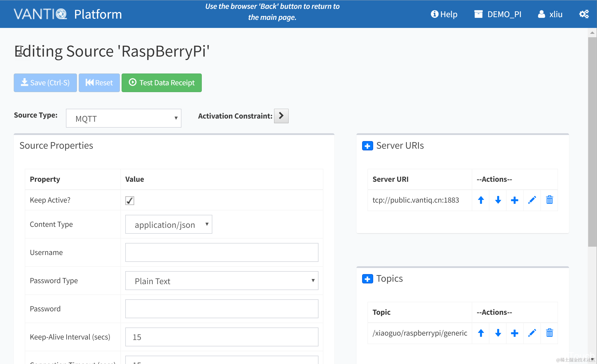Image resolution: width=597 pixels, height=364 pixels.
Task: Click the Test Data Receipt button
Action: [162, 83]
